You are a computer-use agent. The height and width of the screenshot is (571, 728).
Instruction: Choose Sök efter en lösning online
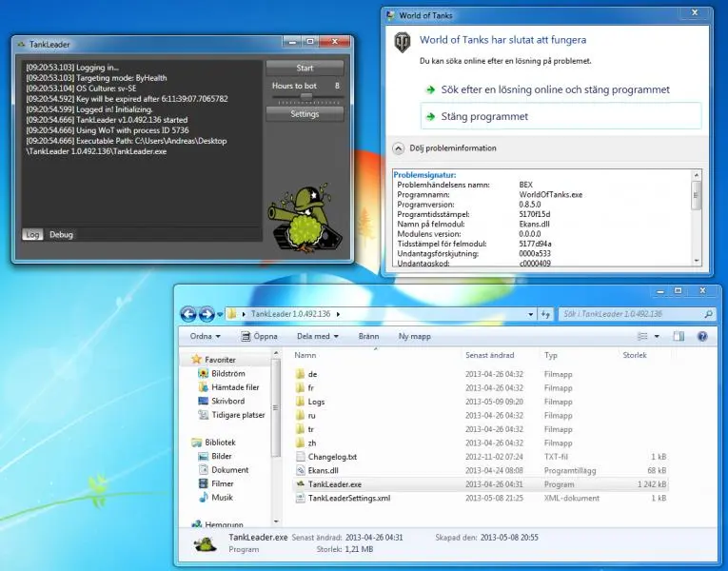pos(555,89)
